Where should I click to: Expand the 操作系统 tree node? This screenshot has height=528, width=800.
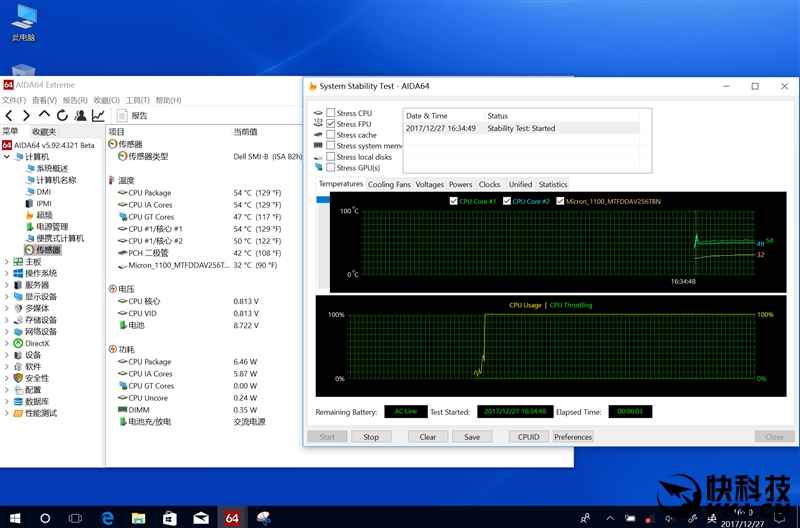[x=7, y=274]
